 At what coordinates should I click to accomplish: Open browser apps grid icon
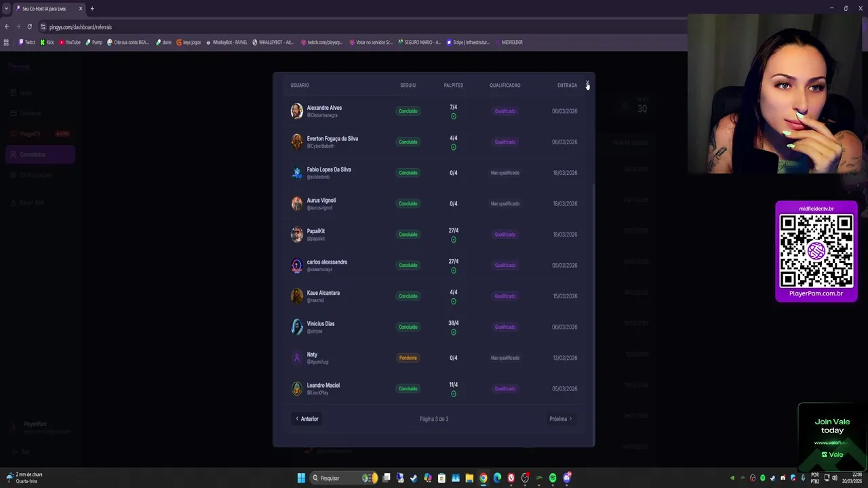(x=6, y=42)
